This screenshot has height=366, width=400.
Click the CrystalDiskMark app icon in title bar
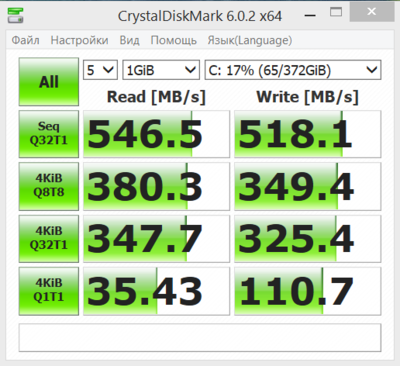pos(15,15)
